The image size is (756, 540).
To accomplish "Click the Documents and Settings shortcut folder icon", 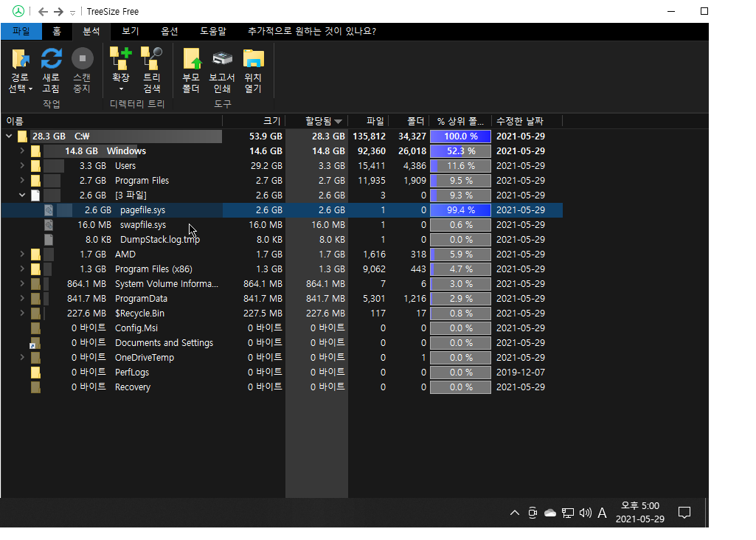I will tap(35, 343).
